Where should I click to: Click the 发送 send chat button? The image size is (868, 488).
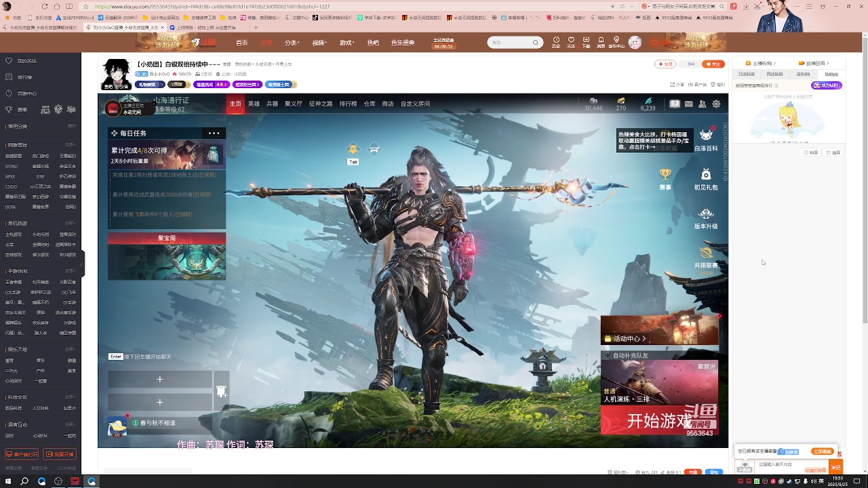tap(836, 467)
